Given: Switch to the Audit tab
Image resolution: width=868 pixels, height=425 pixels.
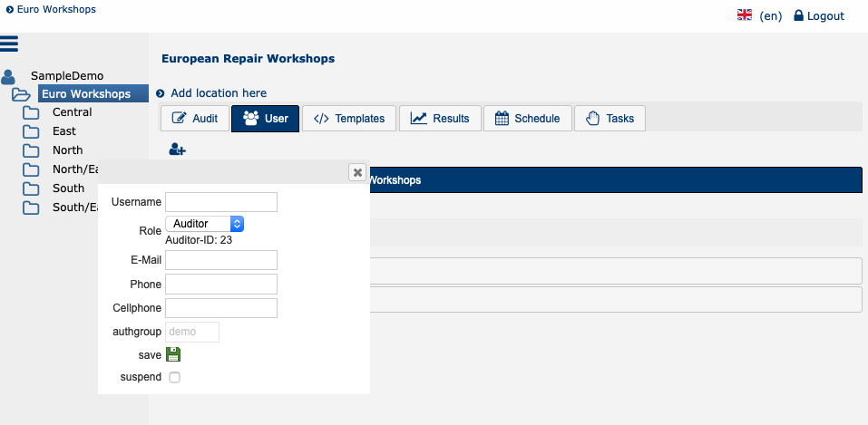Looking at the screenshot, I should (x=194, y=119).
